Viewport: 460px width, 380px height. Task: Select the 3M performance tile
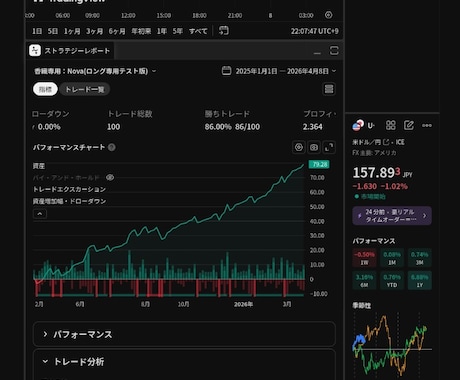(420, 258)
